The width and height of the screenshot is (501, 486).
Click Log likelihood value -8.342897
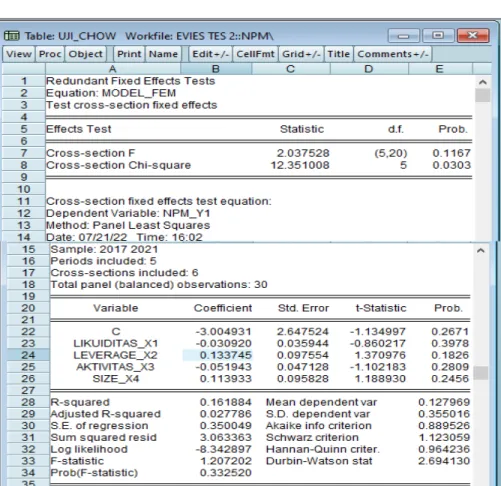223,449
